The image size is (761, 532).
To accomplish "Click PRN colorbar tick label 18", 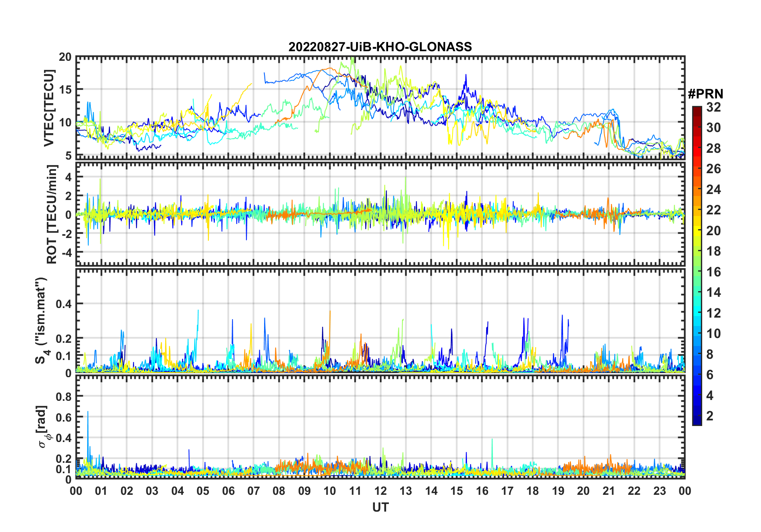I will (x=713, y=251).
